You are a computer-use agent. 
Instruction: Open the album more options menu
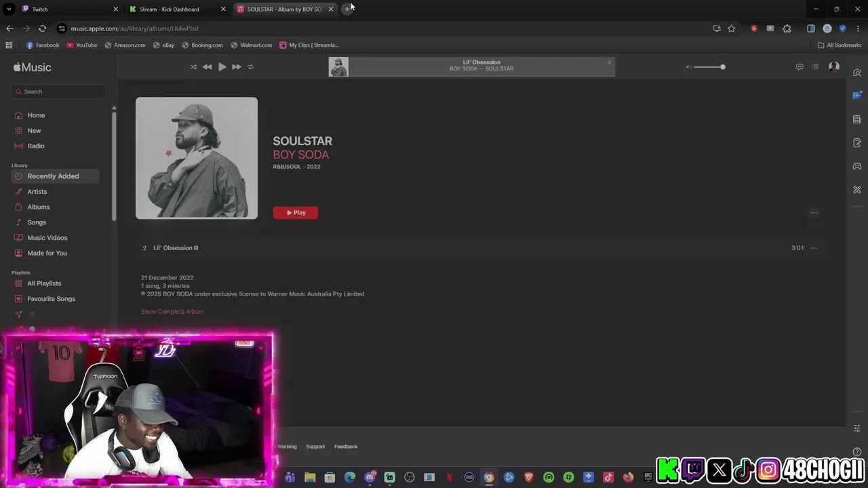click(814, 213)
